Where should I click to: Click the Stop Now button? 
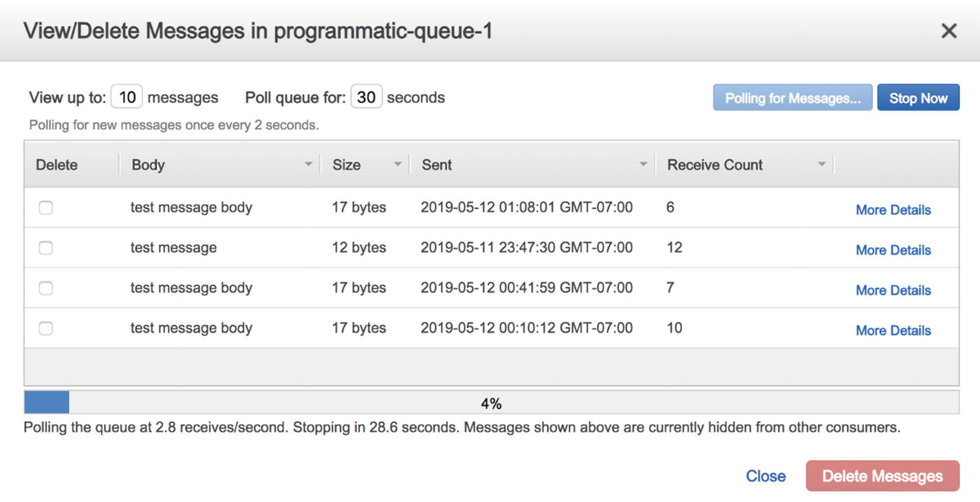[x=918, y=97]
